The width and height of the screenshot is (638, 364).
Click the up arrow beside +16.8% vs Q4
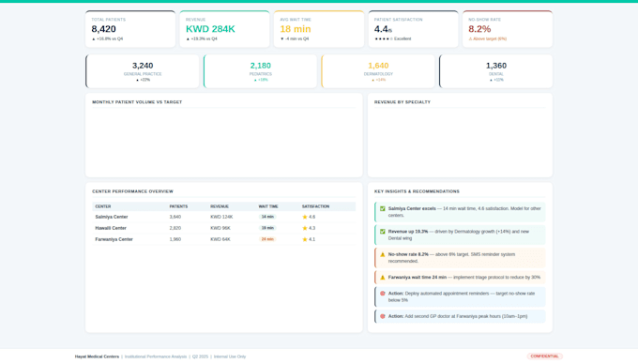(93, 39)
